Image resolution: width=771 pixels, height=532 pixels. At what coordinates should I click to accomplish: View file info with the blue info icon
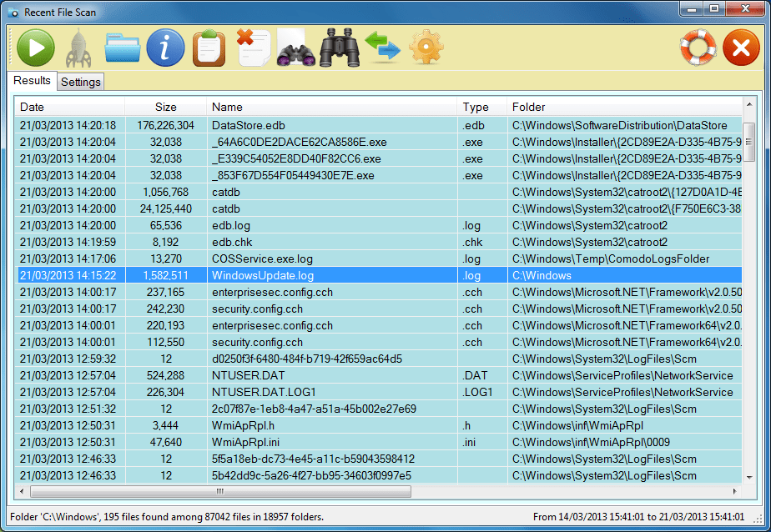coord(165,48)
